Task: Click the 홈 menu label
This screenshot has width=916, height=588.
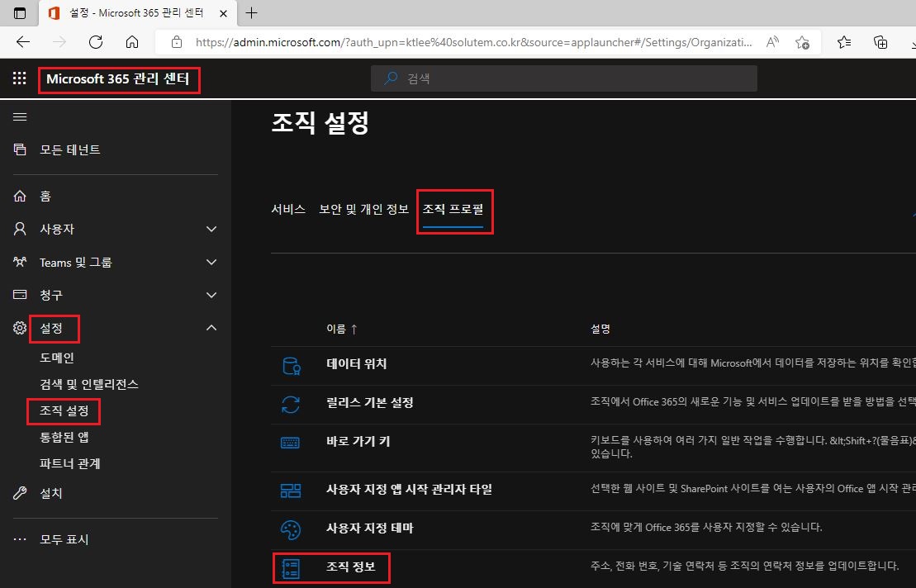Action: (x=45, y=197)
